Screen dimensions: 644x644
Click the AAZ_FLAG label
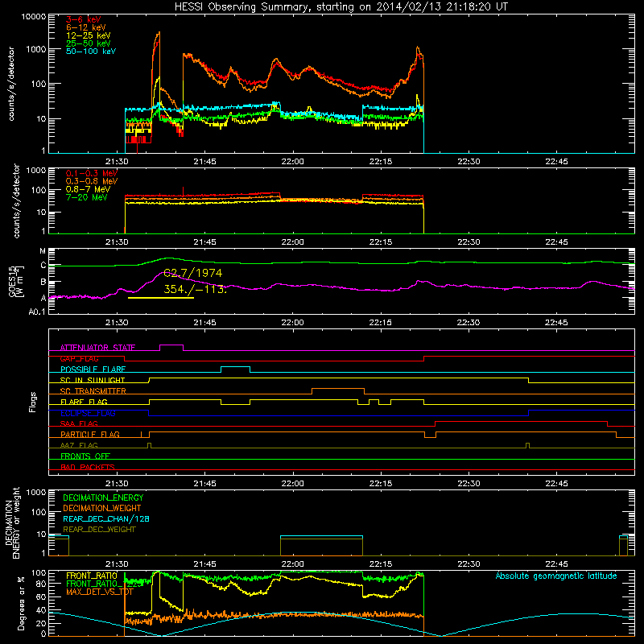[x=79, y=445]
